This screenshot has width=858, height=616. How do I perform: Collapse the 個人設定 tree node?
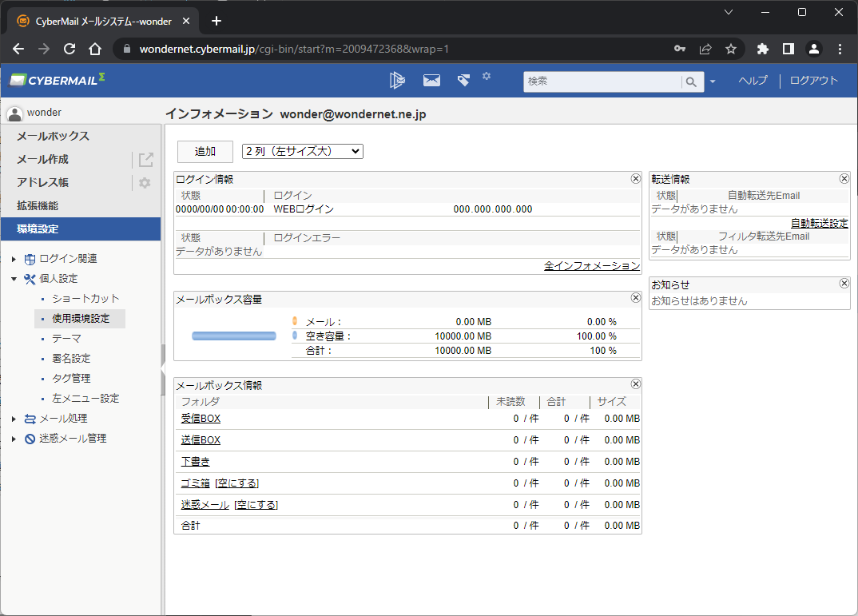(14, 279)
